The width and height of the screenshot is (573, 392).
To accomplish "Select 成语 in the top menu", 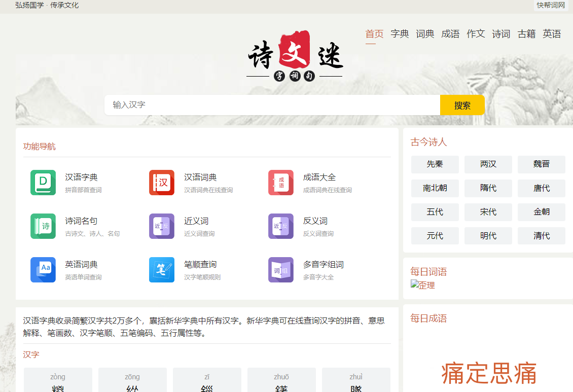I will [450, 34].
